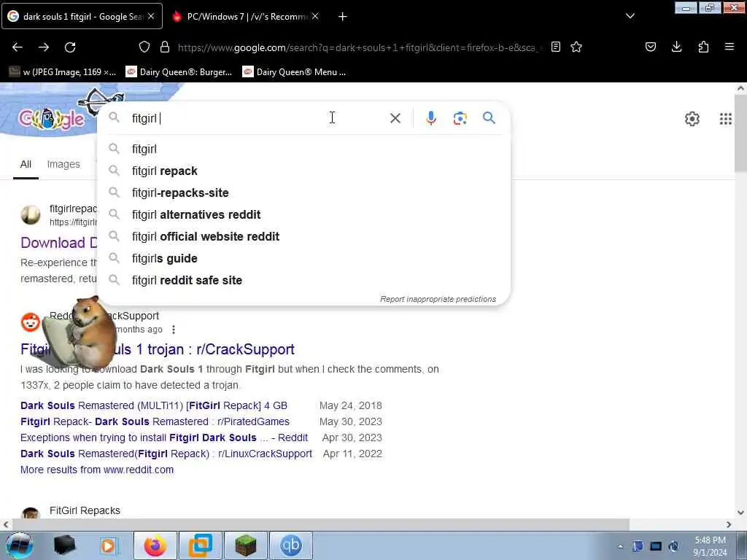The width and height of the screenshot is (747, 560).
Task: Open the extensions puzzle icon
Action: click(x=703, y=47)
